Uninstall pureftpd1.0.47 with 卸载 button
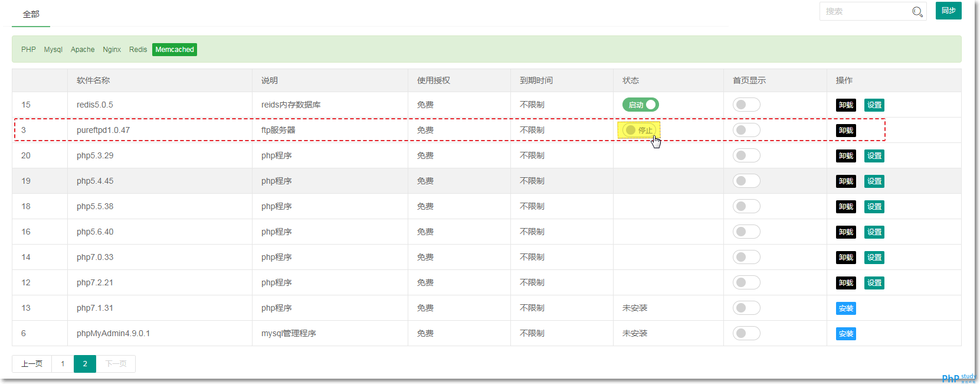980x384 pixels. coord(845,131)
